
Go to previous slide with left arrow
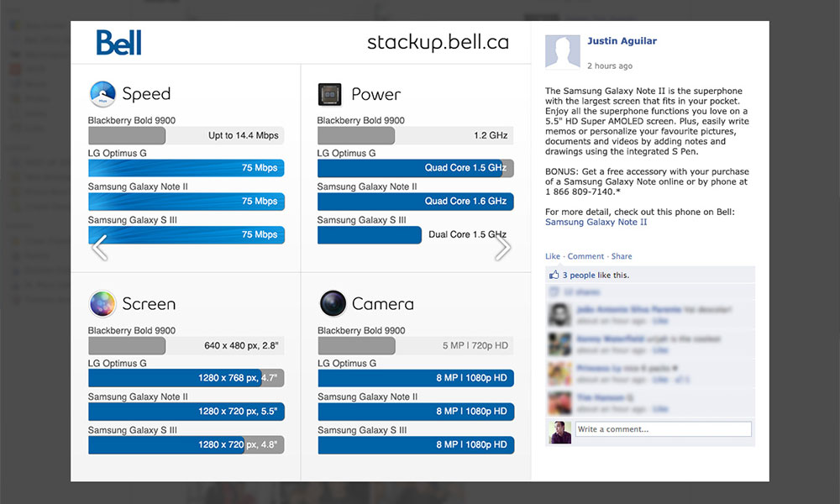(100, 248)
